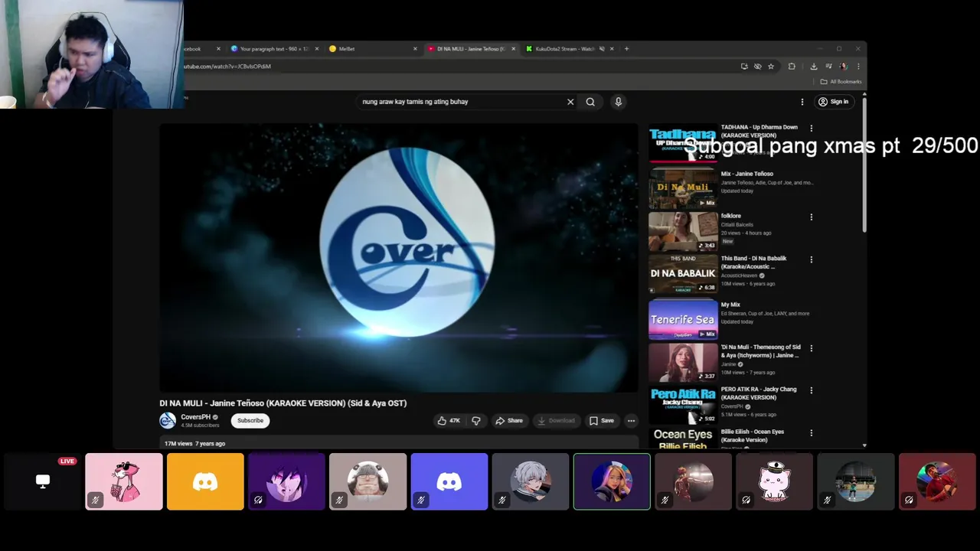Mute the KukuDota2 Stream tab audio icon
The height and width of the screenshot is (551, 980).
pos(602,49)
